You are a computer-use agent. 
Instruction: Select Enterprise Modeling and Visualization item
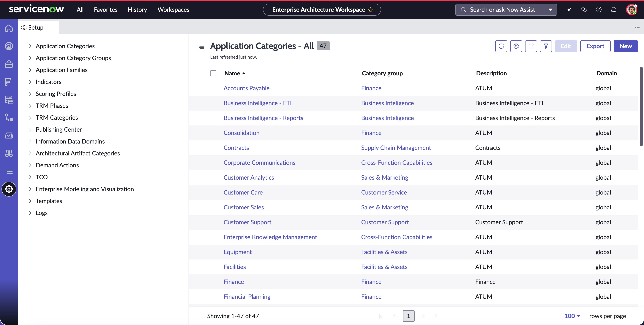click(x=85, y=189)
